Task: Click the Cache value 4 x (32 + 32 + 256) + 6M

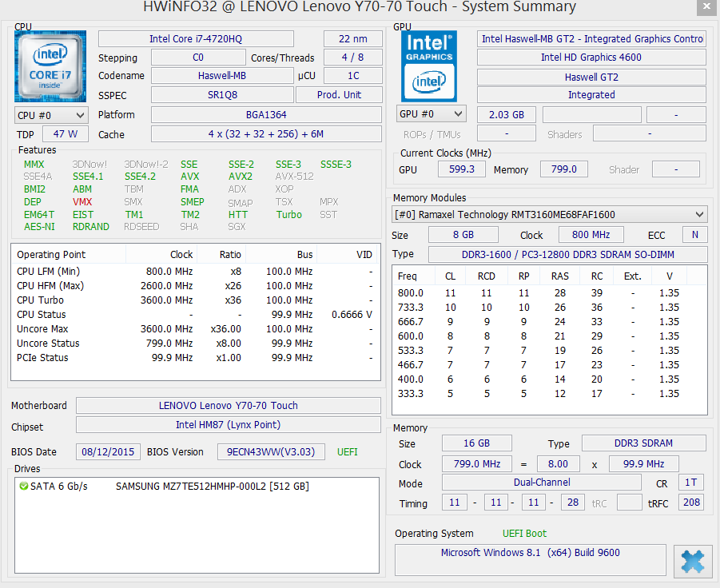Action: pos(266,134)
